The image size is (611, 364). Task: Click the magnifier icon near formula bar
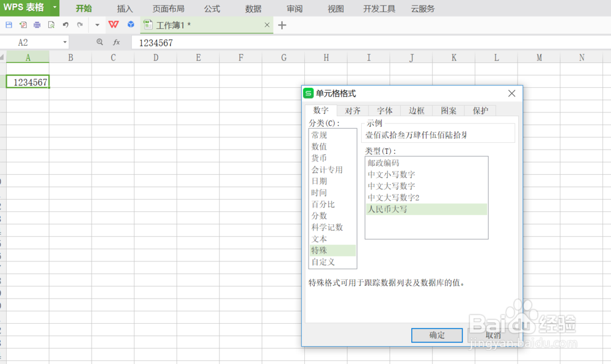100,42
